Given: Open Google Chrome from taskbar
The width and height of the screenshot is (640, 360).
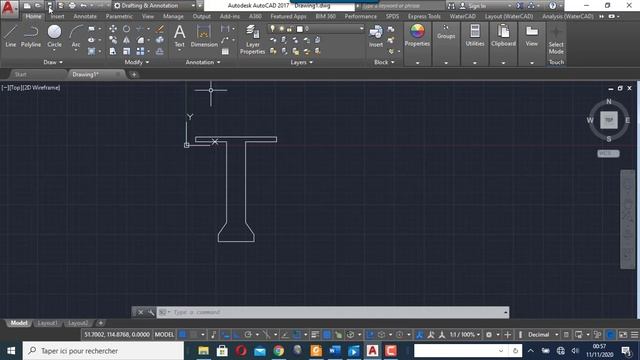Looking at the screenshot, I should coord(278,351).
